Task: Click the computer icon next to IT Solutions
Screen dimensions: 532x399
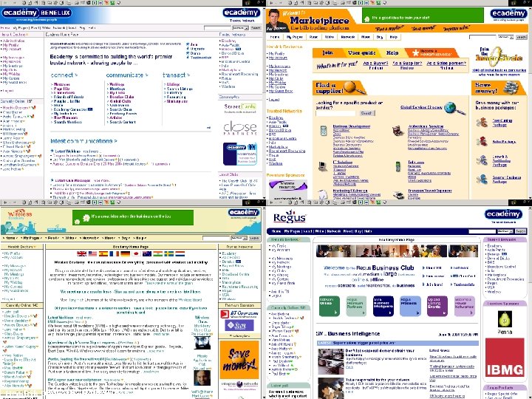Action: 323,166
